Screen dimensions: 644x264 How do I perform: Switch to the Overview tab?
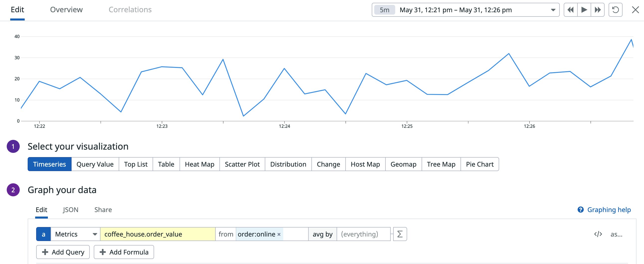pos(66,10)
